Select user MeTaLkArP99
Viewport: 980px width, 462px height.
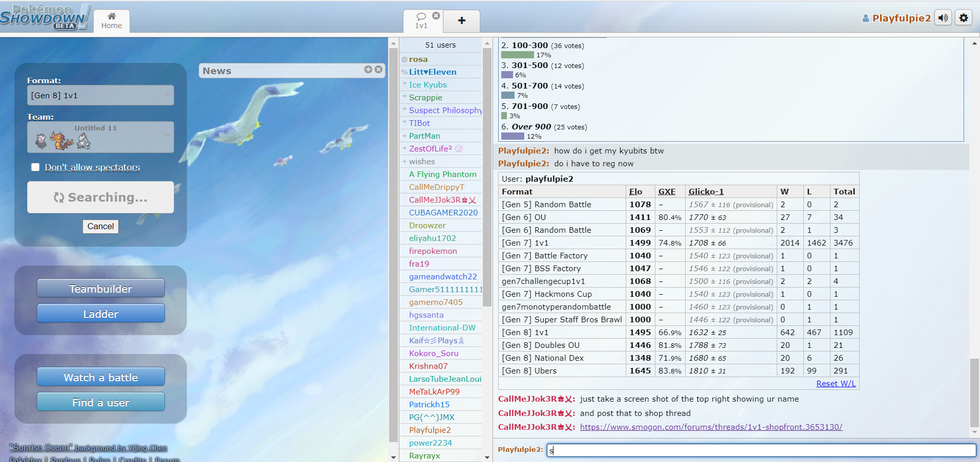(440, 392)
